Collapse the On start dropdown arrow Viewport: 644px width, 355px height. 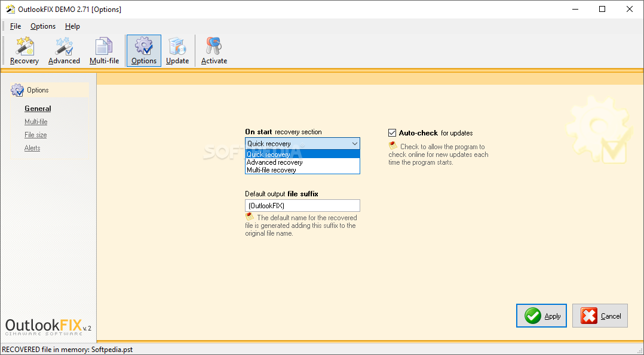pos(354,144)
